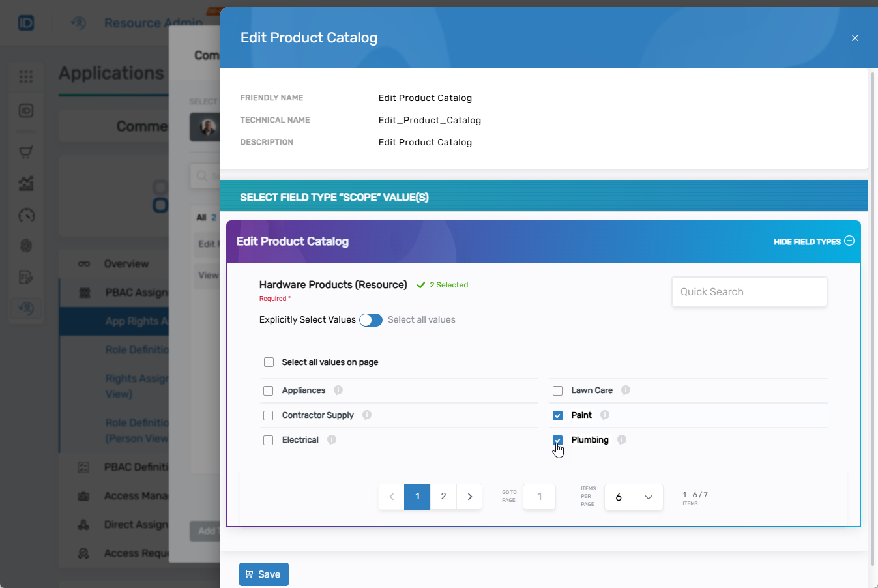Click the info icon beside Lawn Care
Image resolution: width=878 pixels, height=588 pixels.
click(626, 390)
